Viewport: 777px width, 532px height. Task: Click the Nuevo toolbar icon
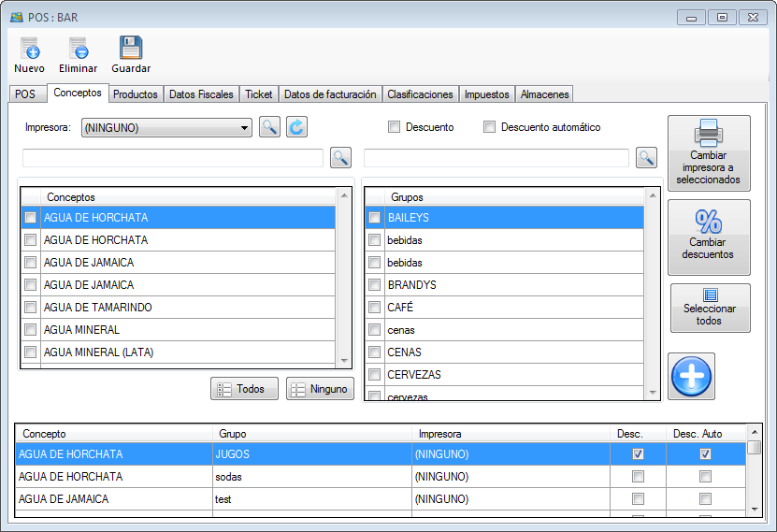(x=30, y=49)
